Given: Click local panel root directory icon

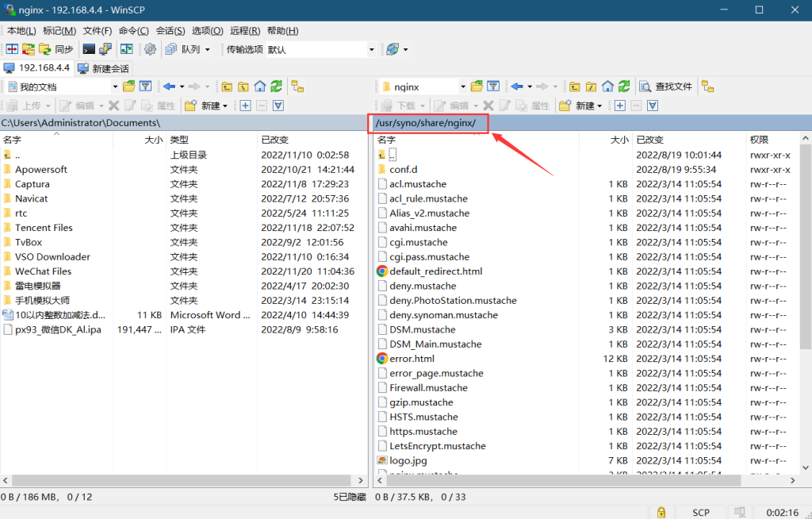Looking at the screenshot, I should [x=243, y=86].
